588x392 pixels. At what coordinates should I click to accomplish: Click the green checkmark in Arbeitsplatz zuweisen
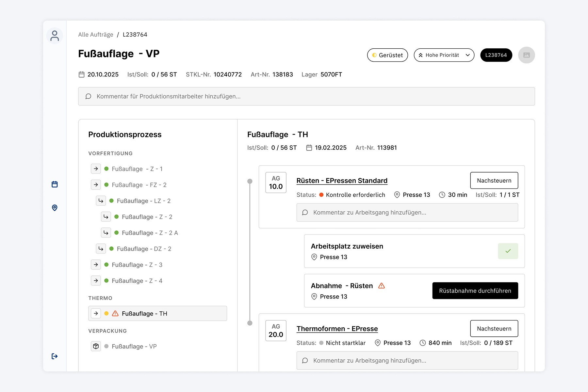508,251
